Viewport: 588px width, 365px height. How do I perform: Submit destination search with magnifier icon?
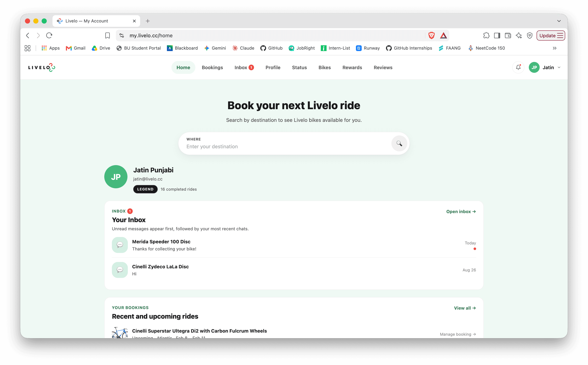pos(399,143)
